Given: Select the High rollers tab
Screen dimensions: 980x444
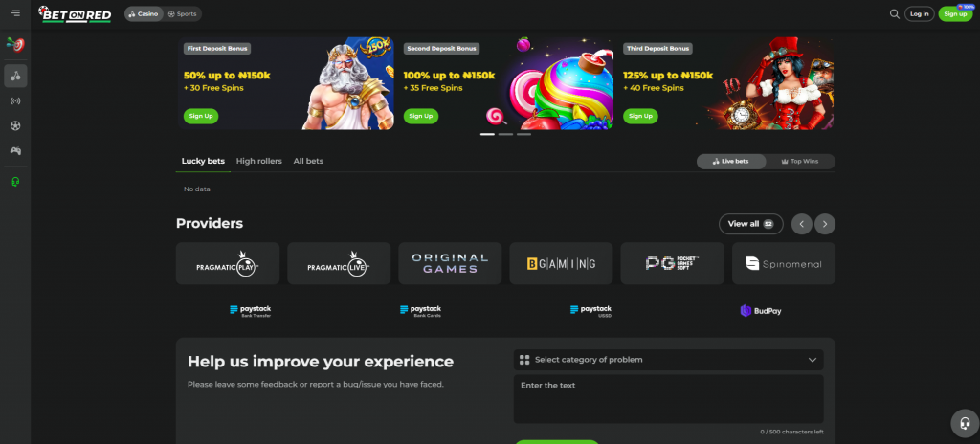Looking at the screenshot, I should click(x=259, y=161).
